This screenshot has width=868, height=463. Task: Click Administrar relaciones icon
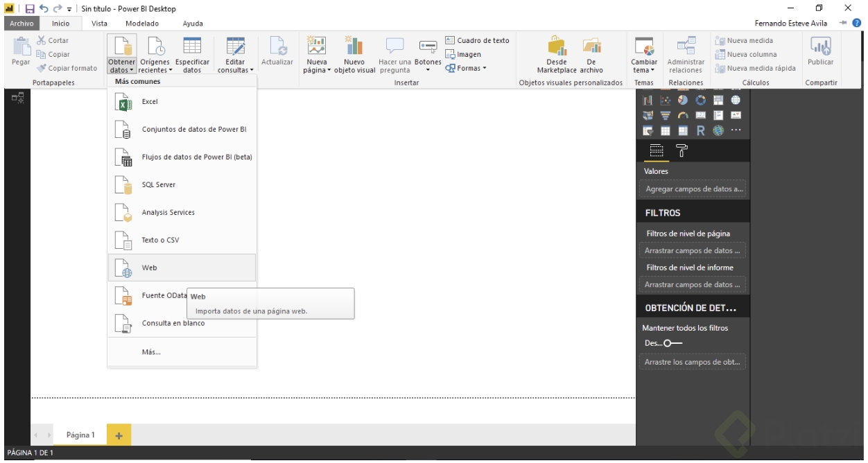(x=686, y=46)
